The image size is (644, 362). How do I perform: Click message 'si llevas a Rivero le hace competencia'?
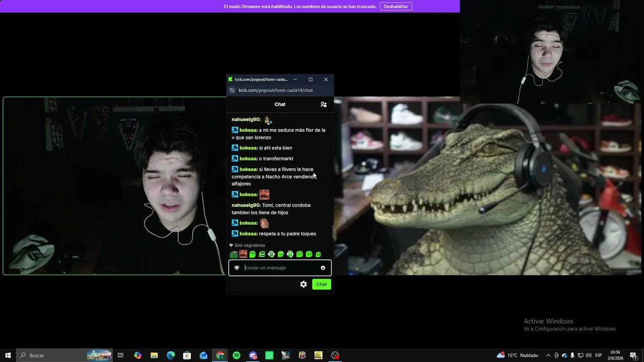(274, 176)
